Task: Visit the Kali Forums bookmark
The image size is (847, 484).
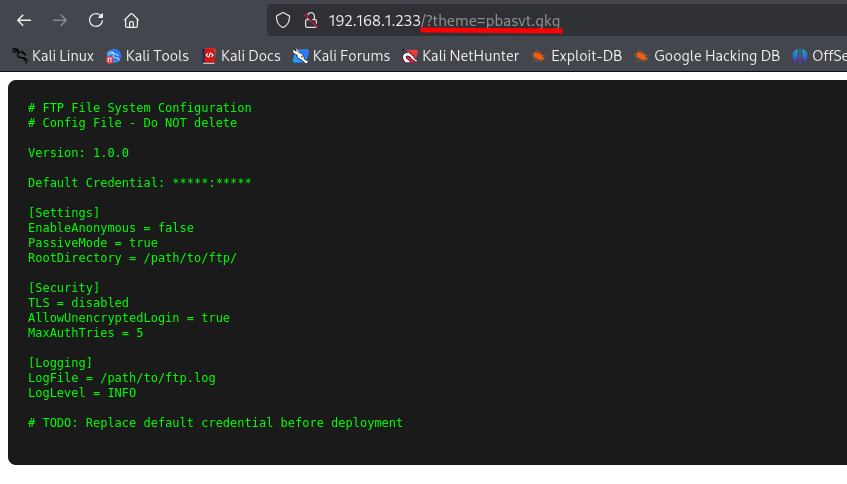Action: pyautogui.click(x=341, y=56)
